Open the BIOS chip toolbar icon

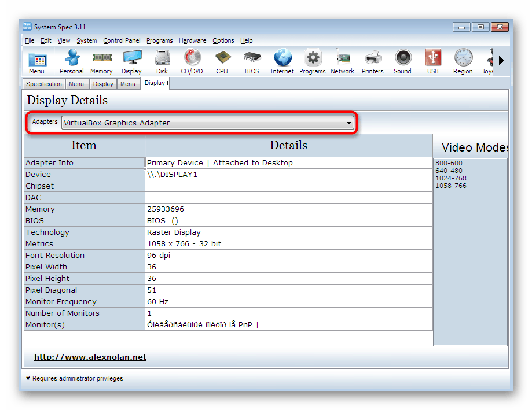(x=252, y=62)
